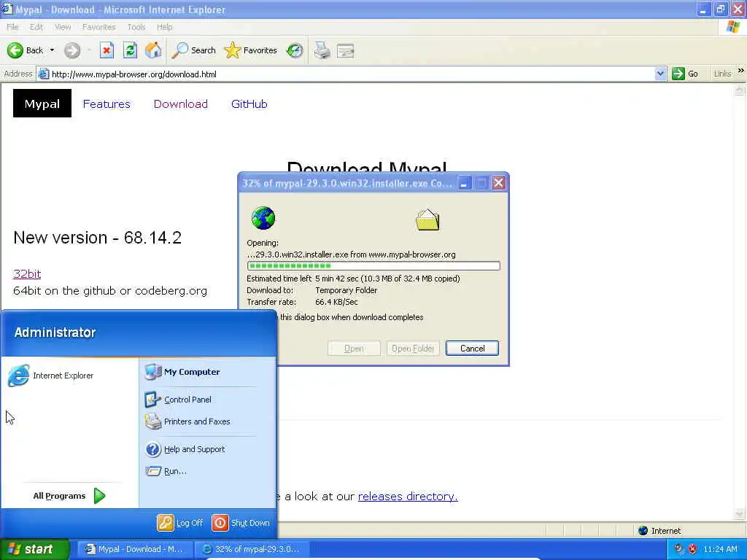Expand the Links toolbar chevron
This screenshot has width=747, height=560.
point(741,71)
